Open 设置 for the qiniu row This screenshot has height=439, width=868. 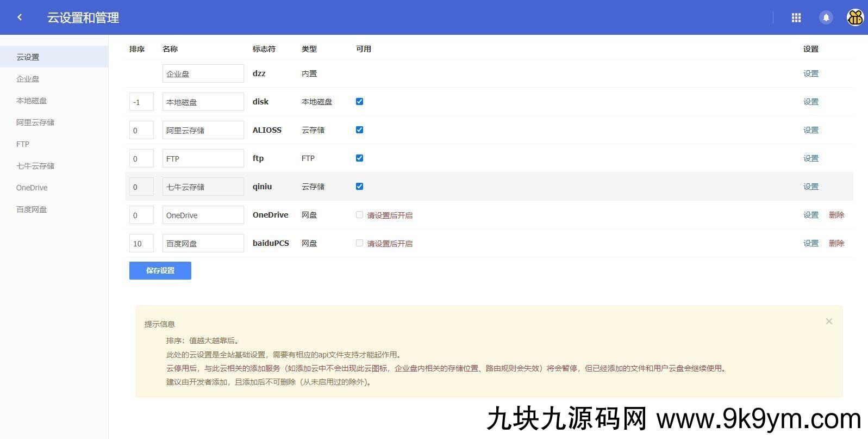pyautogui.click(x=810, y=187)
